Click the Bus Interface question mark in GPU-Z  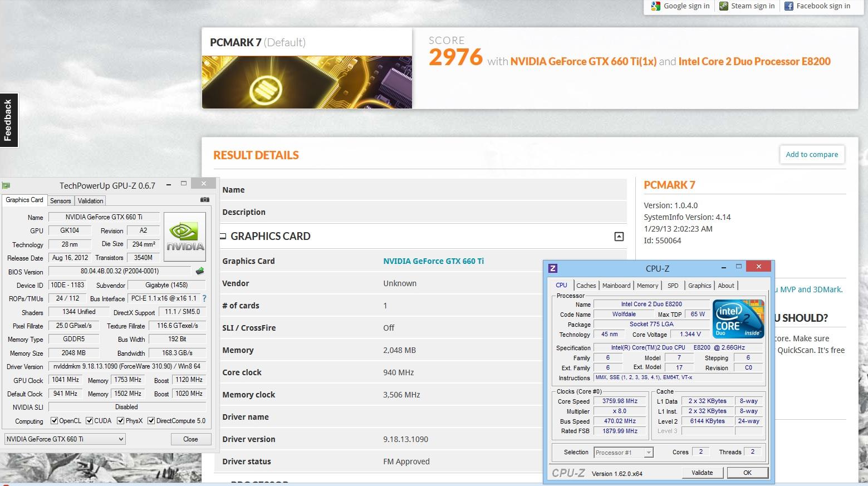point(204,298)
